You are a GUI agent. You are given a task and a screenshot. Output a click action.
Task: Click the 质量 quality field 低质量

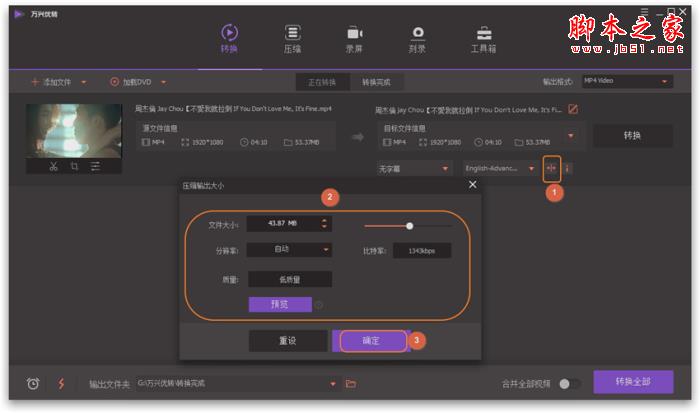point(290,280)
